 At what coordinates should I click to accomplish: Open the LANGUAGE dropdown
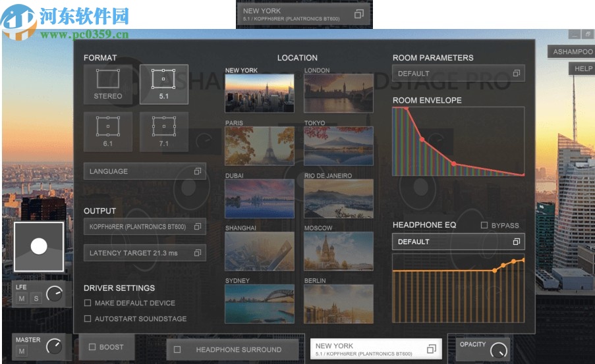(145, 171)
